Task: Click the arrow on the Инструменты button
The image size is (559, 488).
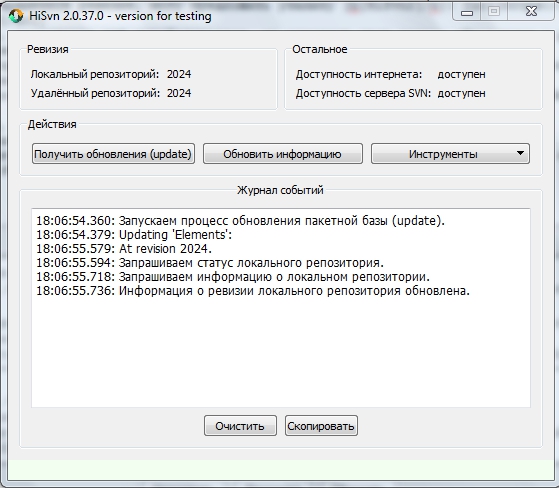Action: (520, 153)
